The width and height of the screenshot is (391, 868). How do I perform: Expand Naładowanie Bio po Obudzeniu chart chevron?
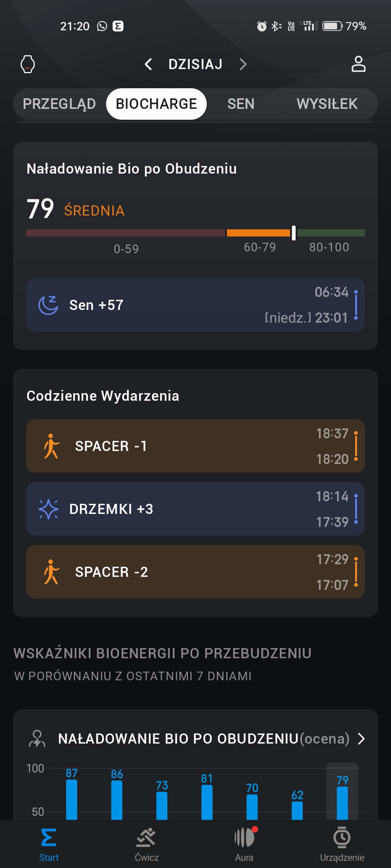point(361,739)
